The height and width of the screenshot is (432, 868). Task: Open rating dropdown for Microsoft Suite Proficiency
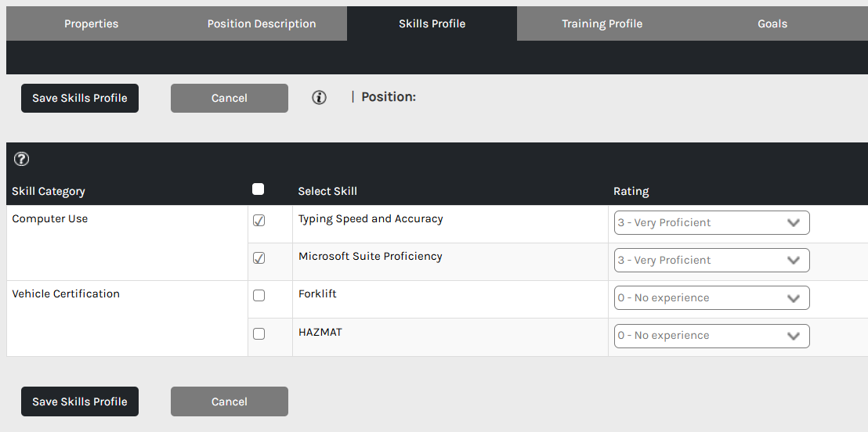[x=712, y=260]
